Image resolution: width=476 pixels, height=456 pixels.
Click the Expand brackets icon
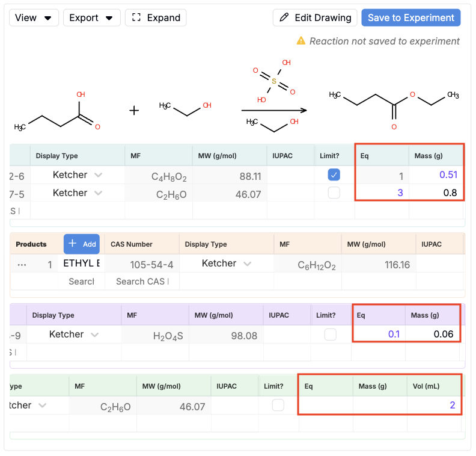(x=136, y=17)
